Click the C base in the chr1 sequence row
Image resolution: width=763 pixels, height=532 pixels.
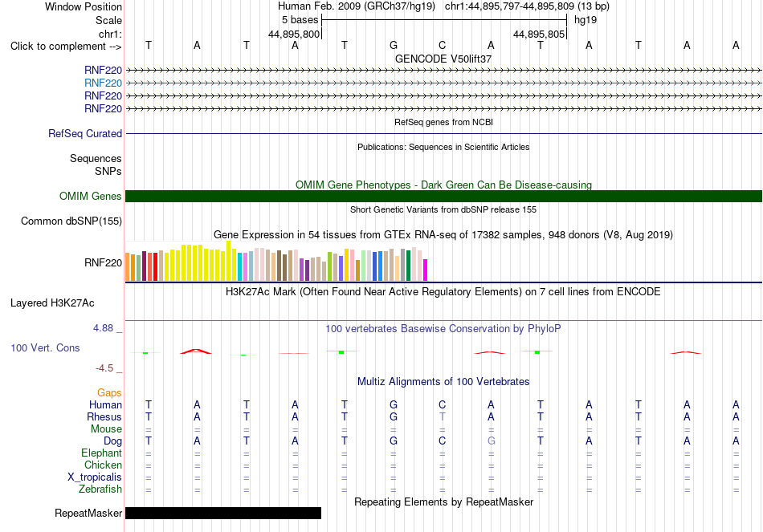coord(442,45)
